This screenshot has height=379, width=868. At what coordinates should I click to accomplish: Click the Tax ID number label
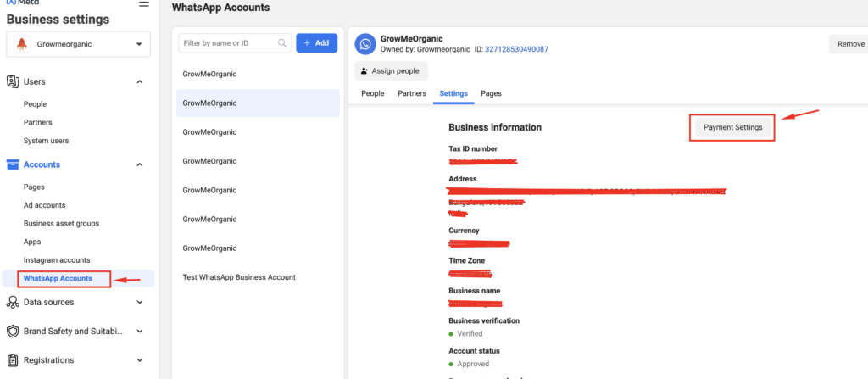pos(473,148)
